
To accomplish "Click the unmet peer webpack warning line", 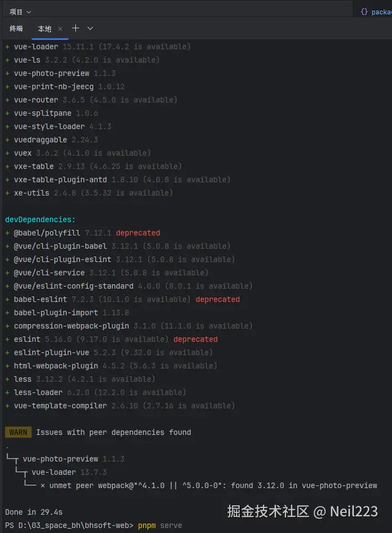I will 210,485.
